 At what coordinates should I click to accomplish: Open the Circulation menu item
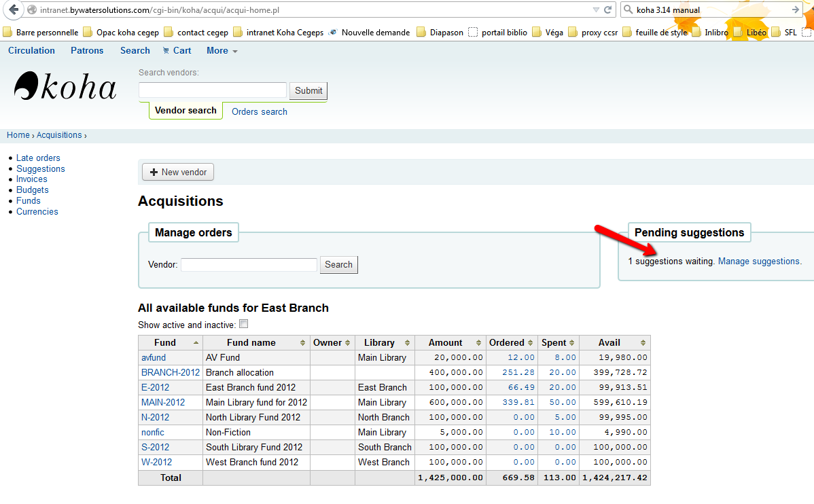tap(31, 51)
